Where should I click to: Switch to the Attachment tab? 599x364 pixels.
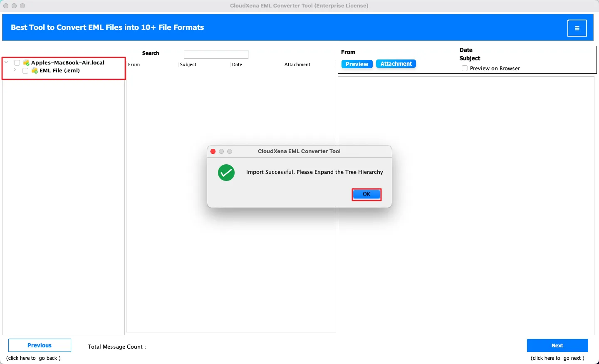pos(396,64)
